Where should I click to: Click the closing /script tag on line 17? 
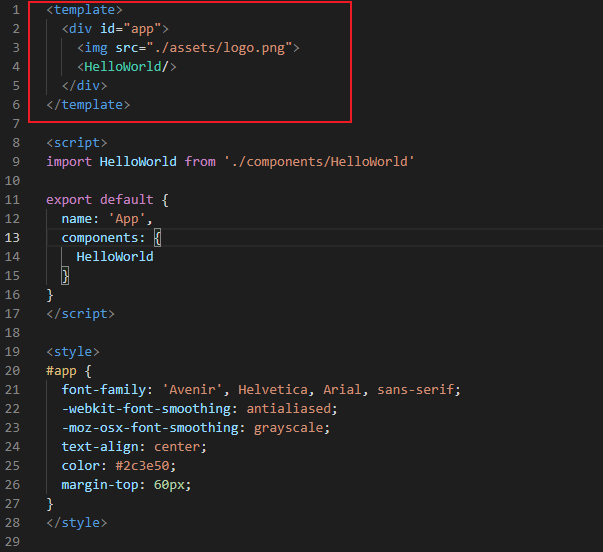(x=80, y=314)
